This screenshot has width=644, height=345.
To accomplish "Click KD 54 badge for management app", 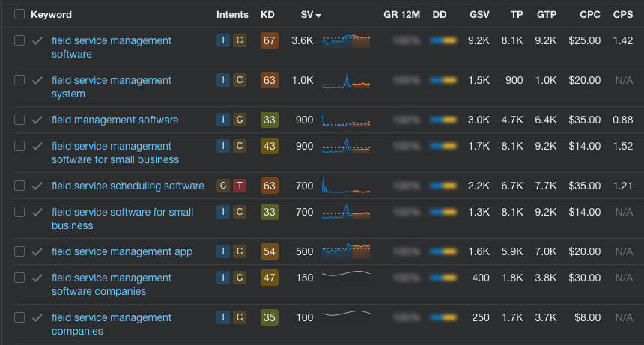I will click(269, 251).
